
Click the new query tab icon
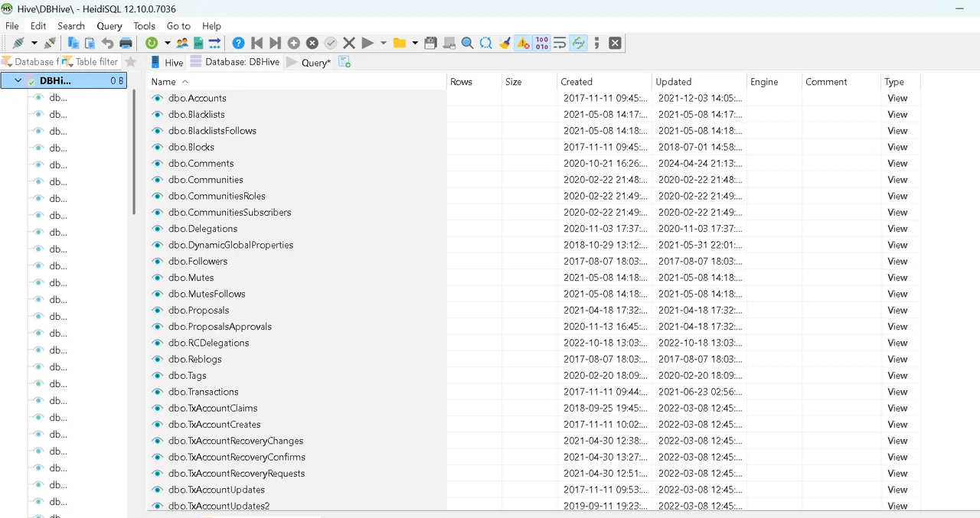tap(345, 62)
